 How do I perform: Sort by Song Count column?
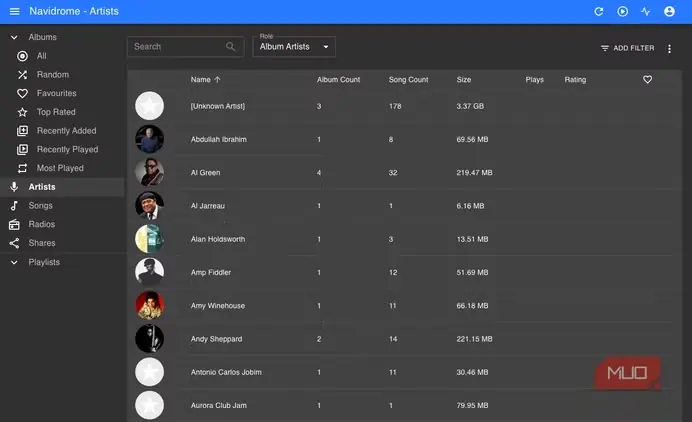click(x=408, y=79)
